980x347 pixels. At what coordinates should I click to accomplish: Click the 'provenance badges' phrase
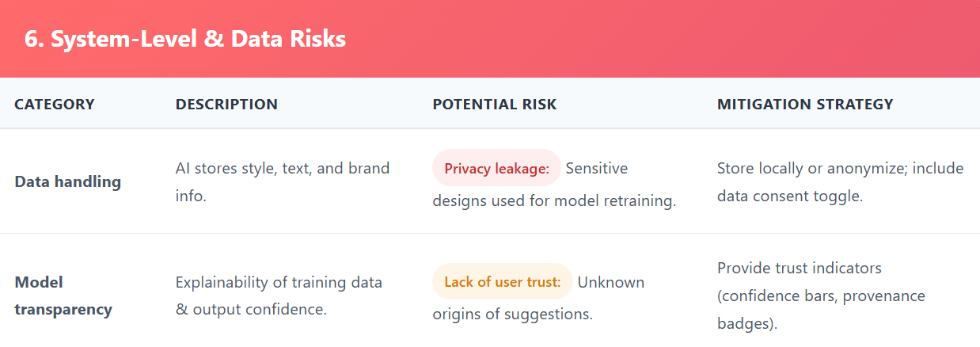(880, 296)
